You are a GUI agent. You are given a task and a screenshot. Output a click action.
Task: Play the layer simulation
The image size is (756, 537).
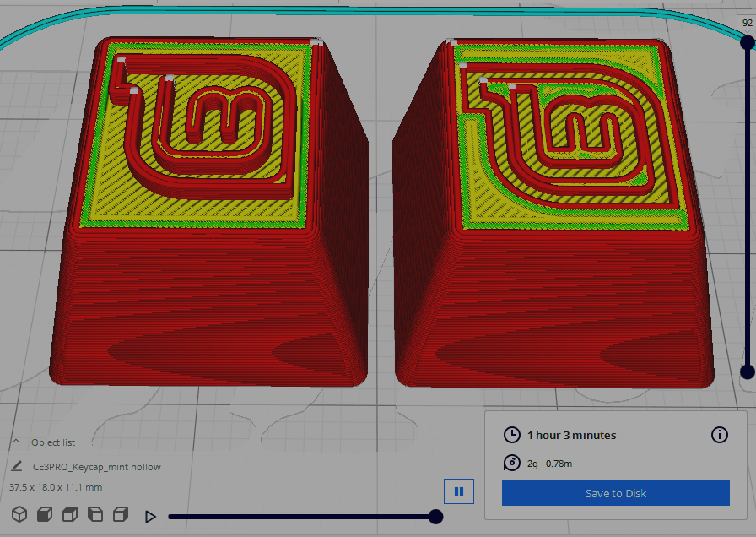pyautogui.click(x=150, y=517)
